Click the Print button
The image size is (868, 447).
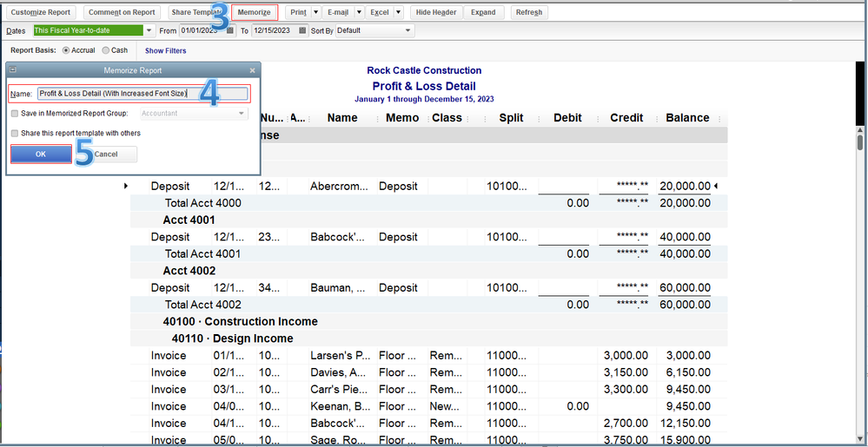[298, 12]
